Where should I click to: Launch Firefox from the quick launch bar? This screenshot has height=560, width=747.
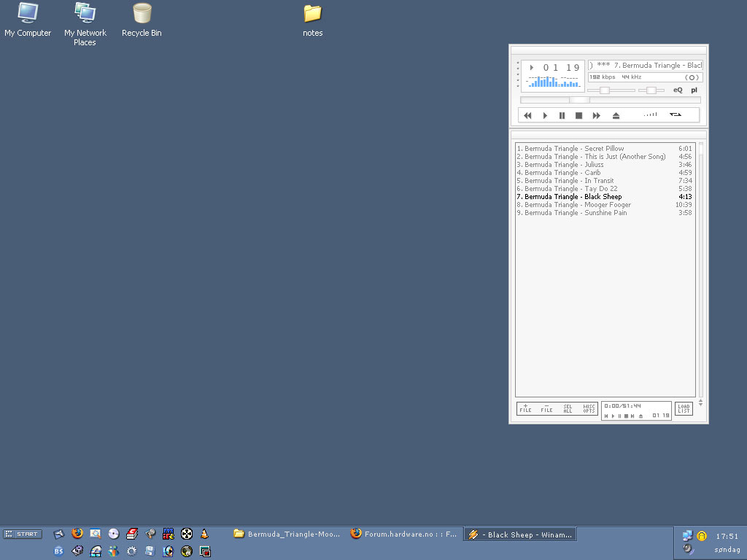coord(77,534)
